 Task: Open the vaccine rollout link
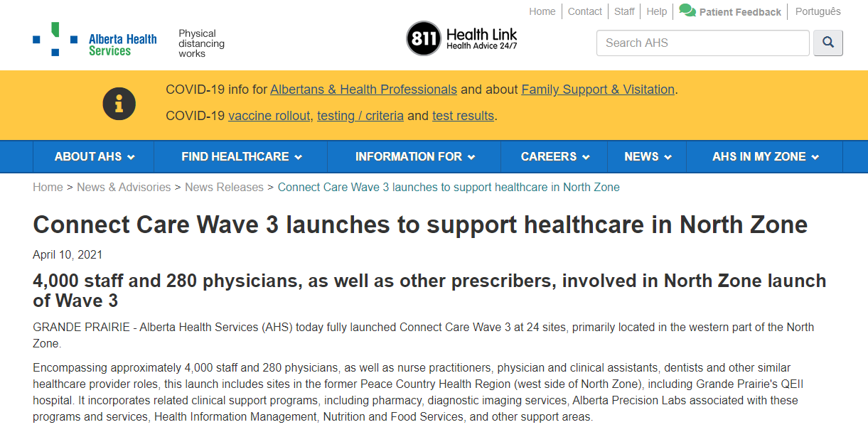tap(269, 116)
